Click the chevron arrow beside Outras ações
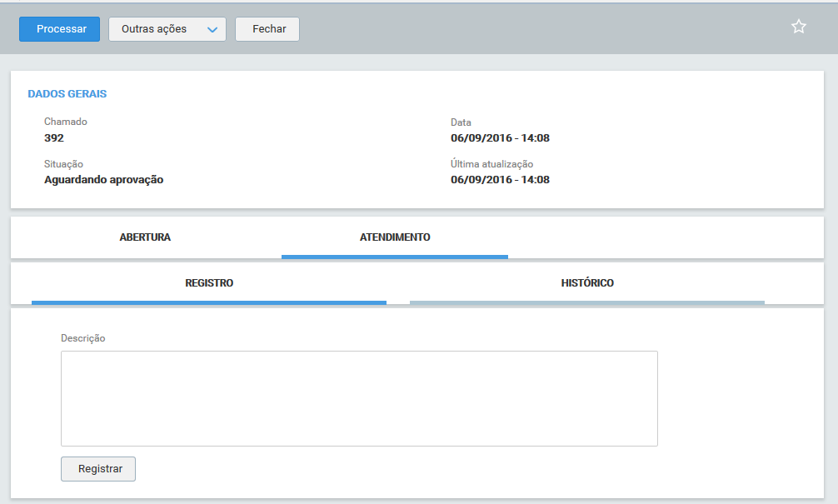 [212, 30]
